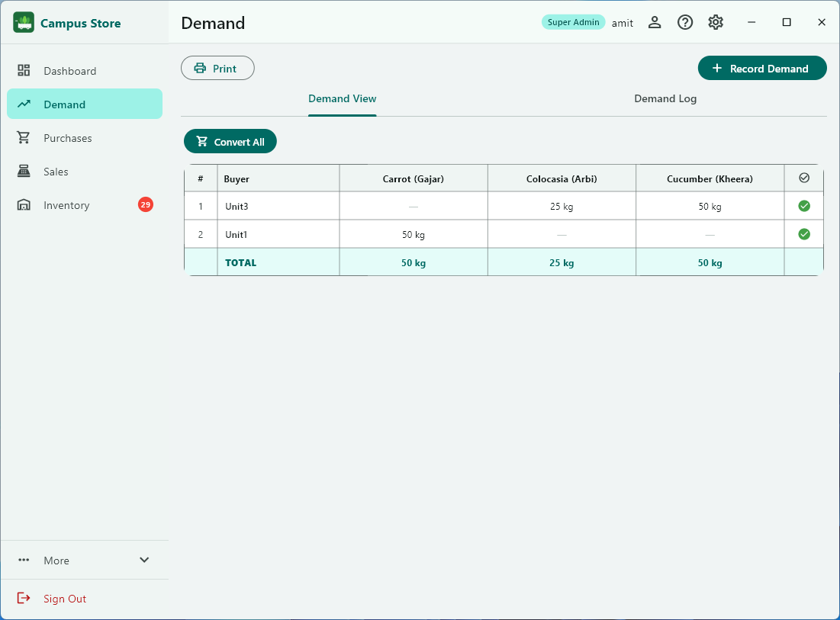This screenshot has width=840, height=620.
Task: Click the Campus Store logo icon
Action: tap(24, 22)
